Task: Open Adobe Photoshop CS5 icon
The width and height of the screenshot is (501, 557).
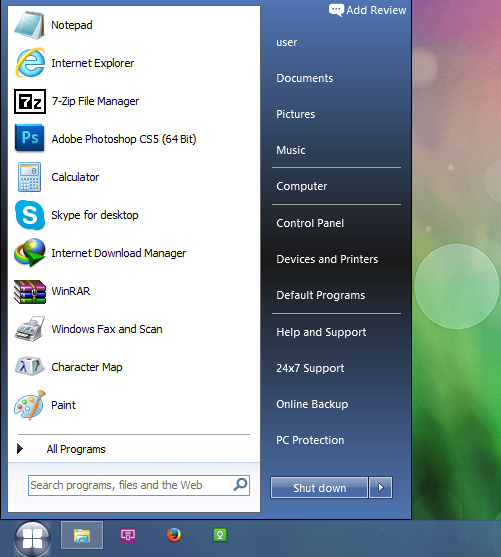Action: pyautogui.click(x=29, y=138)
